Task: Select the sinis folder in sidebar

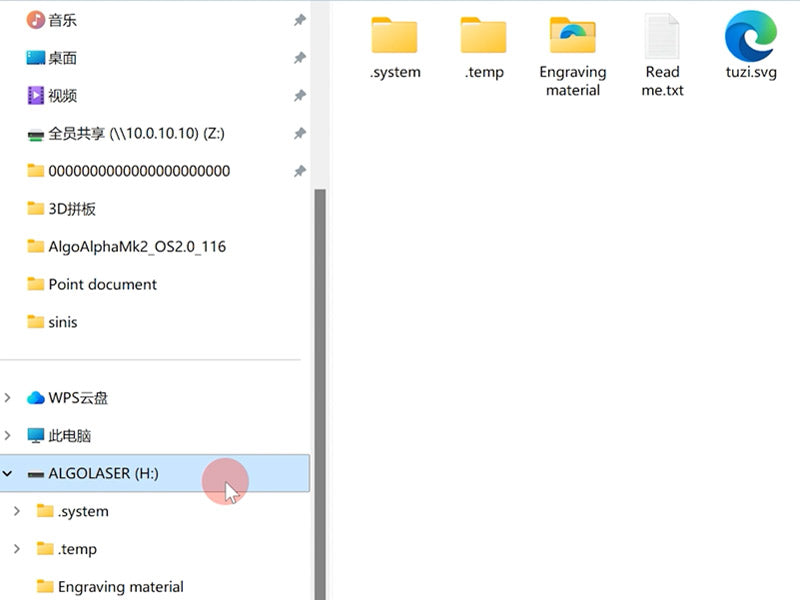Action: click(62, 322)
